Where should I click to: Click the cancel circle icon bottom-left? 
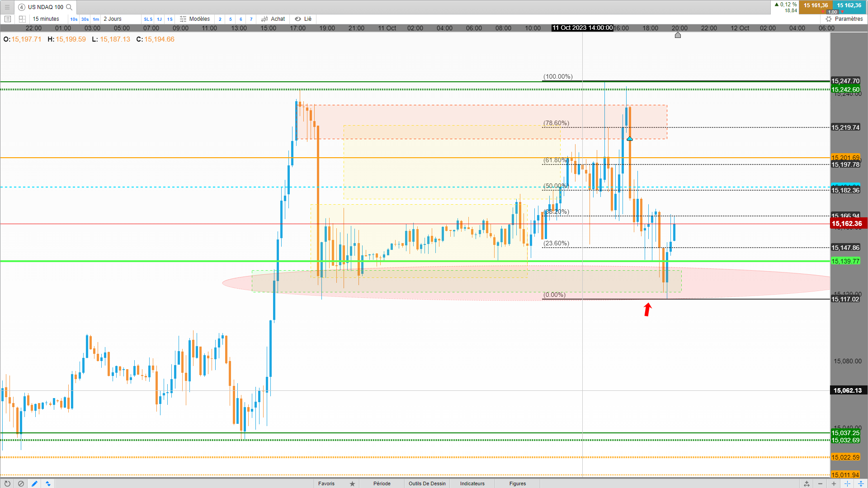pos(21,483)
